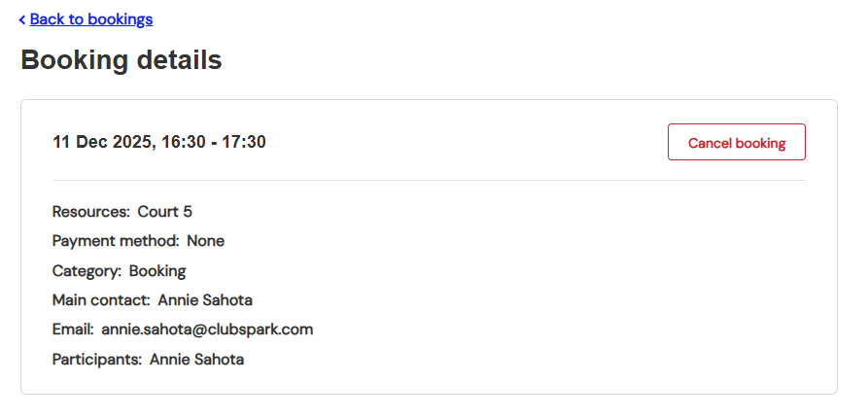Click the Resources field label
Screen dimensions: 868x415
click(90, 211)
